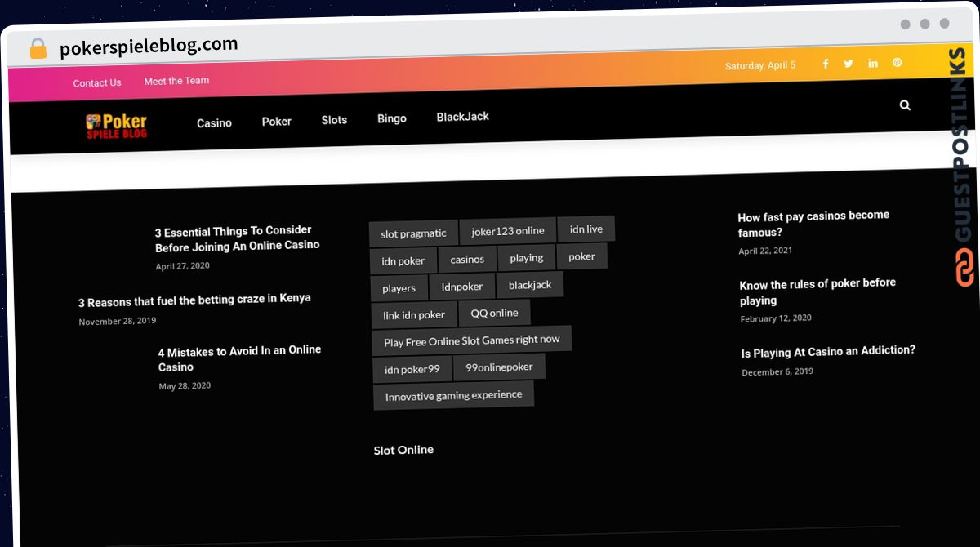Click the 'QQ online' tag
This screenshot has height=547, width=980.
coord(494,313)
